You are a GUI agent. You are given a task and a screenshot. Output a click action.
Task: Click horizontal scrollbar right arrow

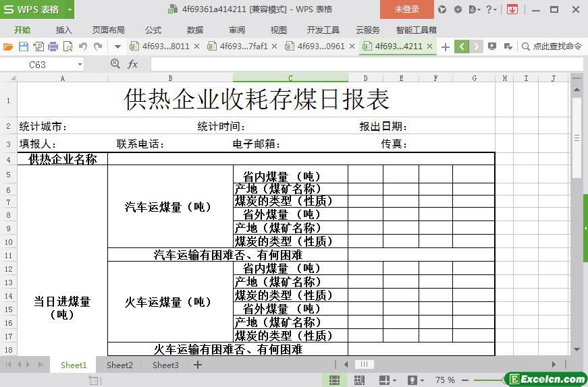(554, 364)
